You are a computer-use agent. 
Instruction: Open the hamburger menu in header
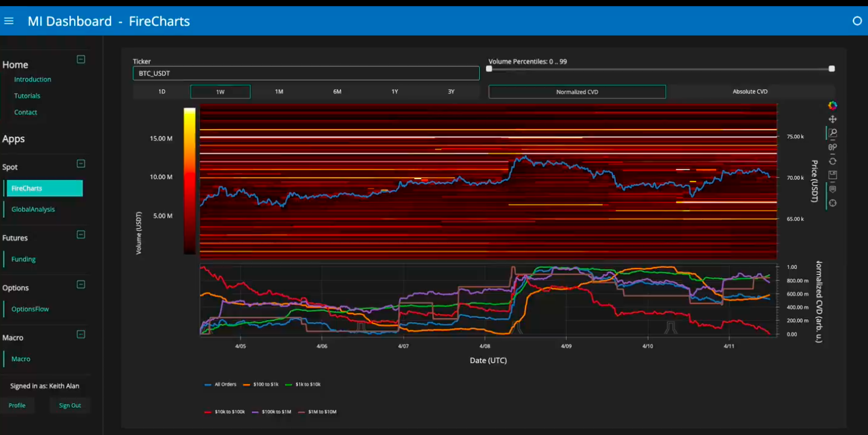(9, 21)
